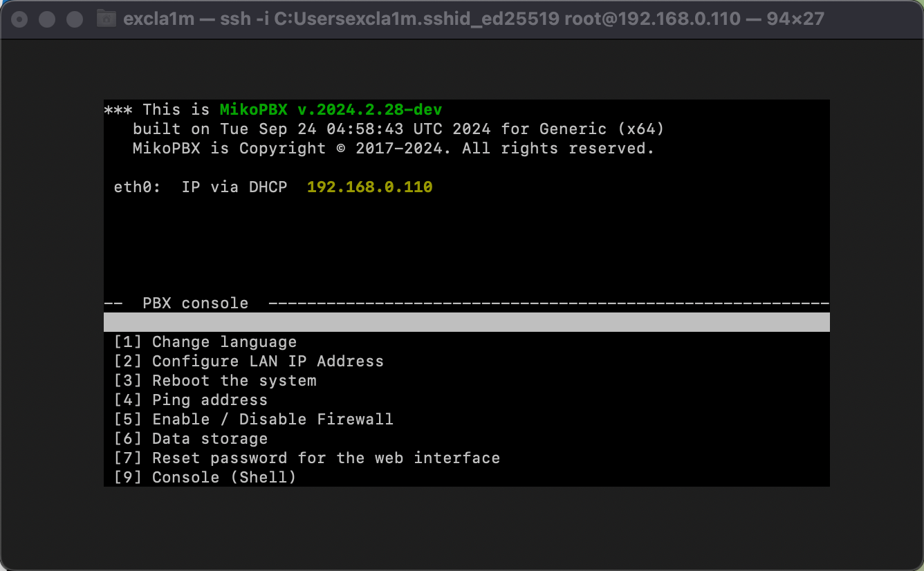Pick the Ping address entry
The image size is (924, 571).
pyautogui.click(x=190, y=400)
